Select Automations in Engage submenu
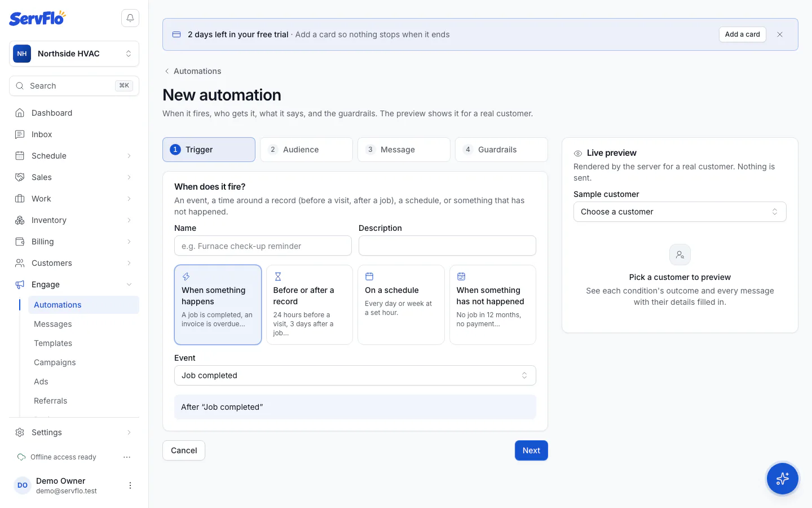 pyautogui.click(x=83, y=305)
